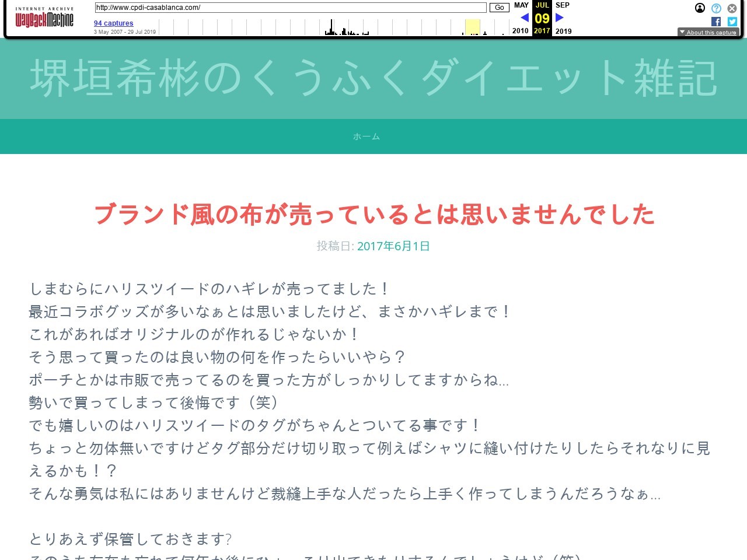Expand the About this capture panel
Screen dimensions: 747x560
[x=708, y=32]
